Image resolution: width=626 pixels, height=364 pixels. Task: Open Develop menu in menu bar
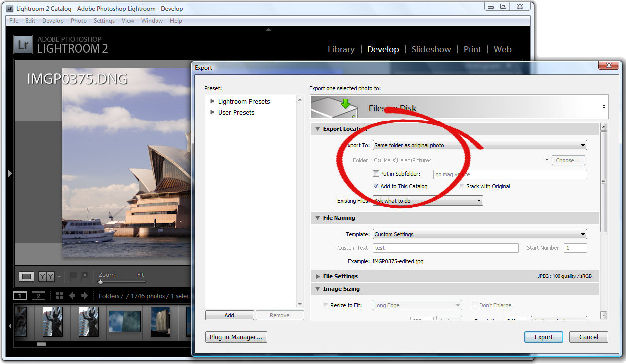(53, 21)
